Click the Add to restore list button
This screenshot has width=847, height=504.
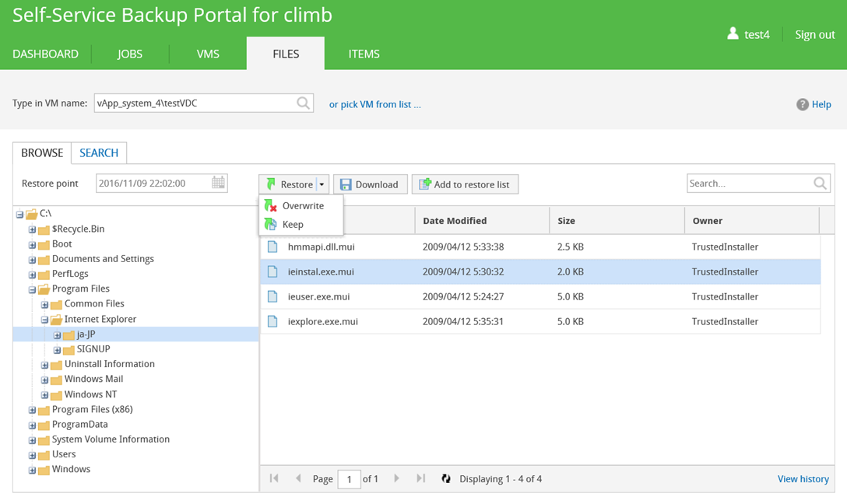click(465, 184)
